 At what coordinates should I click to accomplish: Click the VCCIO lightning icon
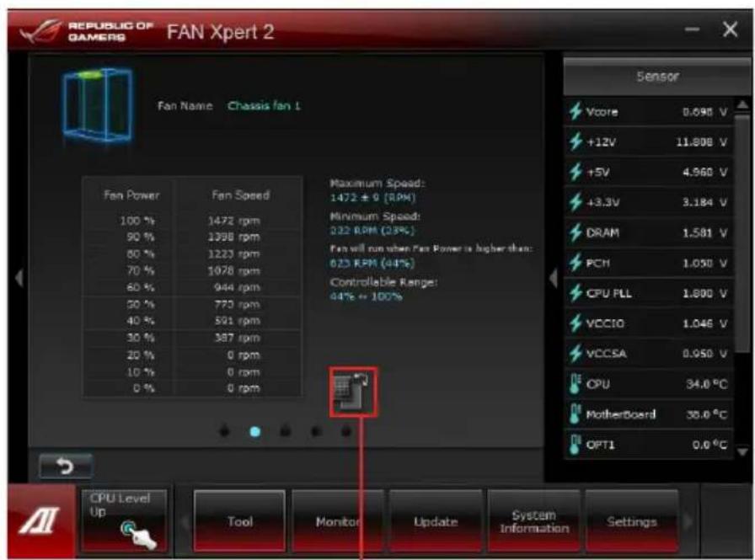point(576,323)
